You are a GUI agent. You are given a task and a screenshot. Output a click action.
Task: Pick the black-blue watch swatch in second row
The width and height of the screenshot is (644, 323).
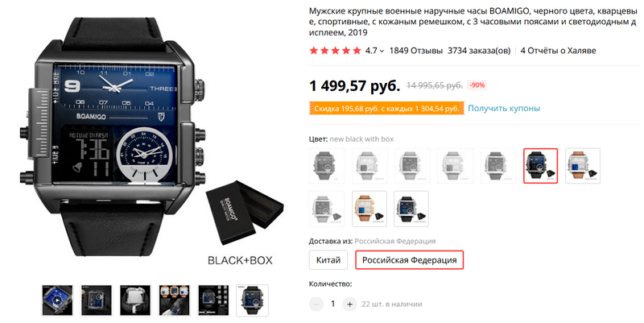[411, 209]
